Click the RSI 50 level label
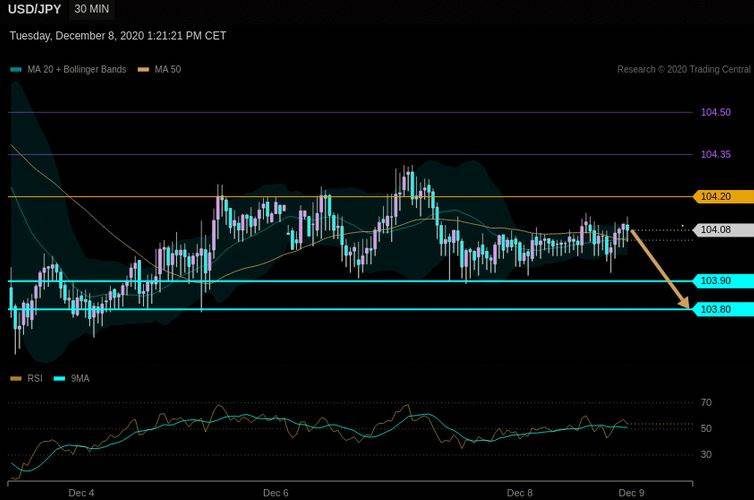 (706, 428)
